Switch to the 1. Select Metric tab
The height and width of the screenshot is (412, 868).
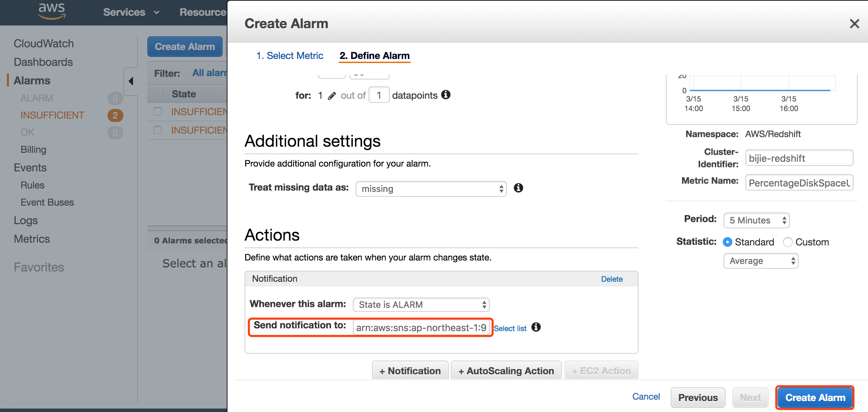pos(290,56)
